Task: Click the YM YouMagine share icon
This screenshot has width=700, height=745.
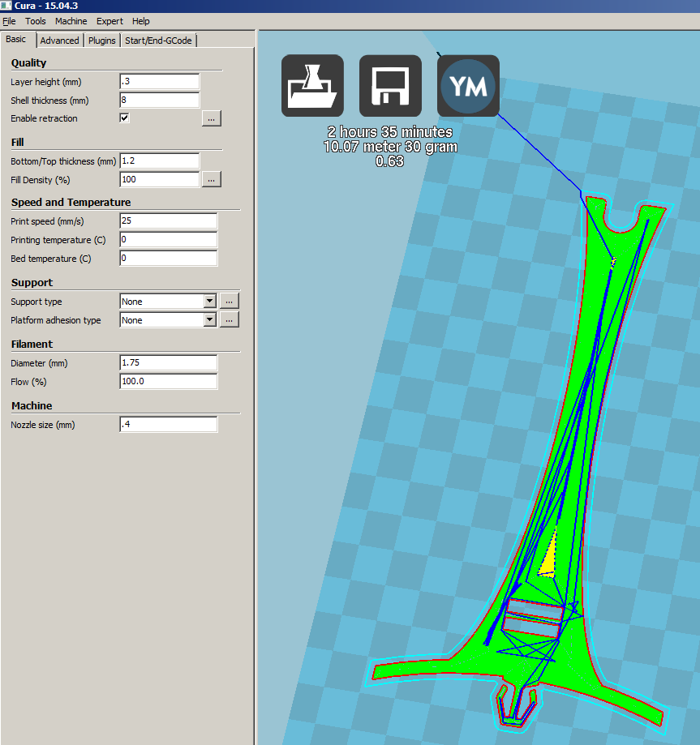Action: pos(468,85)
